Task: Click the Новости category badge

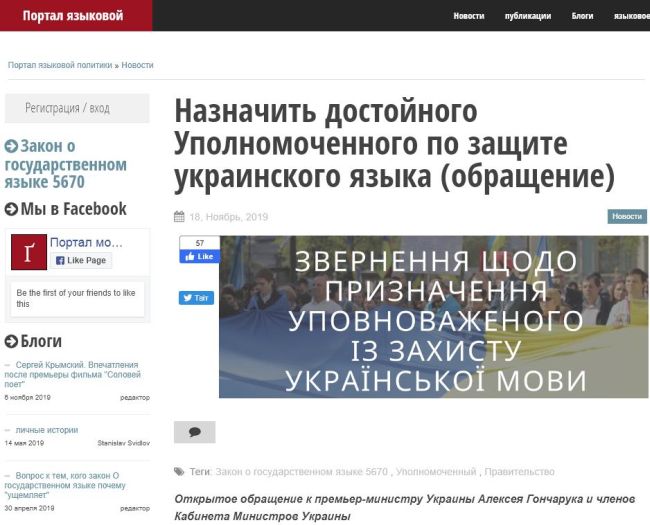Action: 627,216
